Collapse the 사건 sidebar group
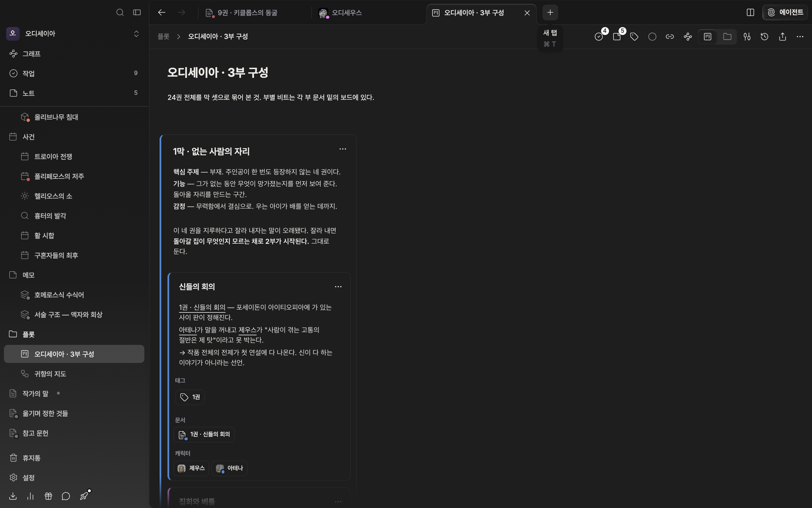812x508 pixels. pos(74,137)
